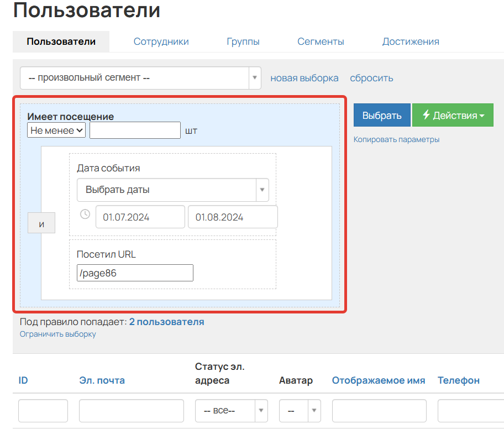Screen dimensions: 504x429
Task: Click the Выбрать button
Action: (382, 115)
